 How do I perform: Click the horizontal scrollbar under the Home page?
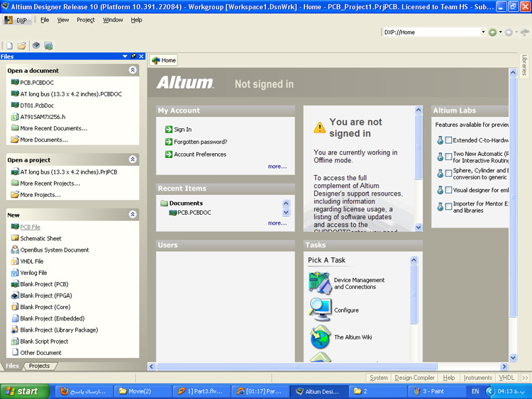pyautogui.click(x=298, y=366)
